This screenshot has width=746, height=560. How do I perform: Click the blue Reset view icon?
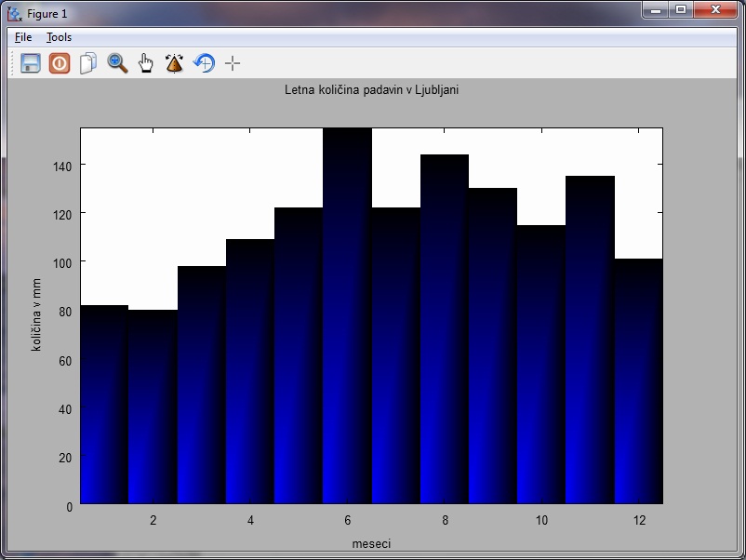pyautogui.click(x=204, y=63)
